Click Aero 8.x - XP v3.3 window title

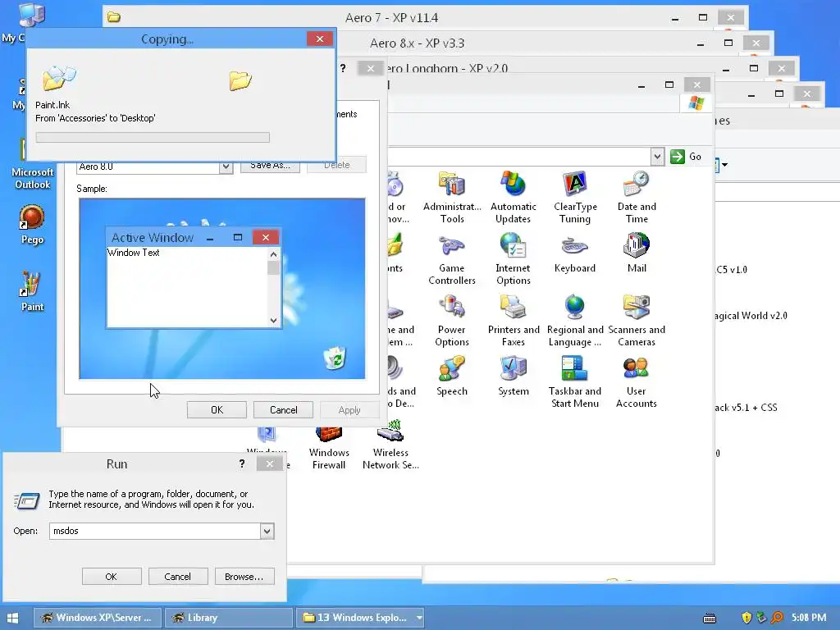click(x=418, y=43)
